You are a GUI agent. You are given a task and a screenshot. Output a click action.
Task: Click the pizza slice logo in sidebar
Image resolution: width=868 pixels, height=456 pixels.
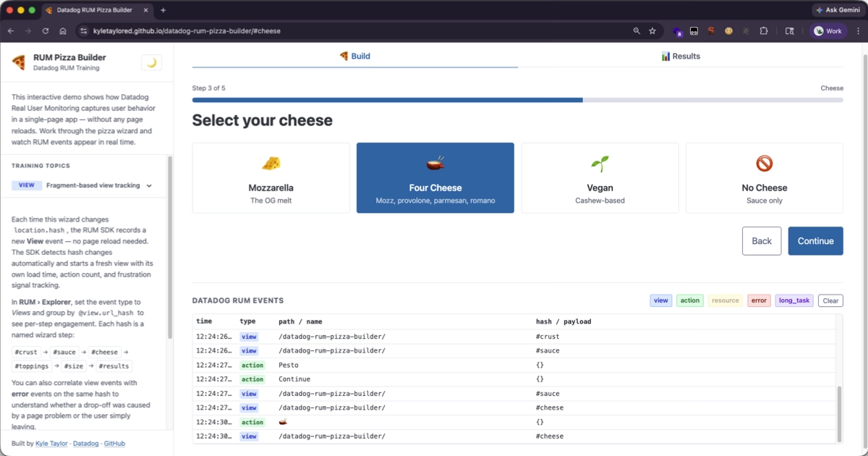click(19, 62)
